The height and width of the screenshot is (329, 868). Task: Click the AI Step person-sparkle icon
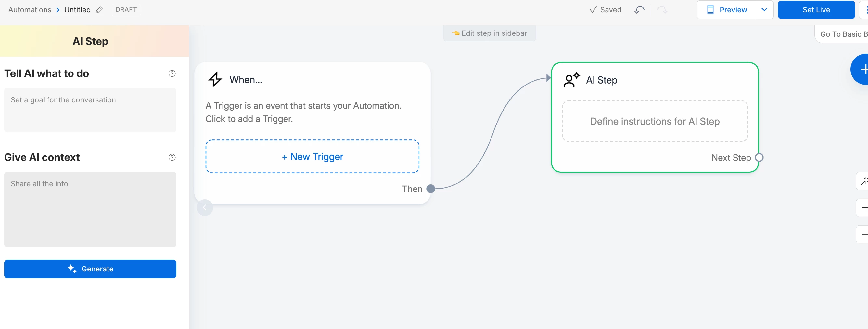[x=571, y=80]
